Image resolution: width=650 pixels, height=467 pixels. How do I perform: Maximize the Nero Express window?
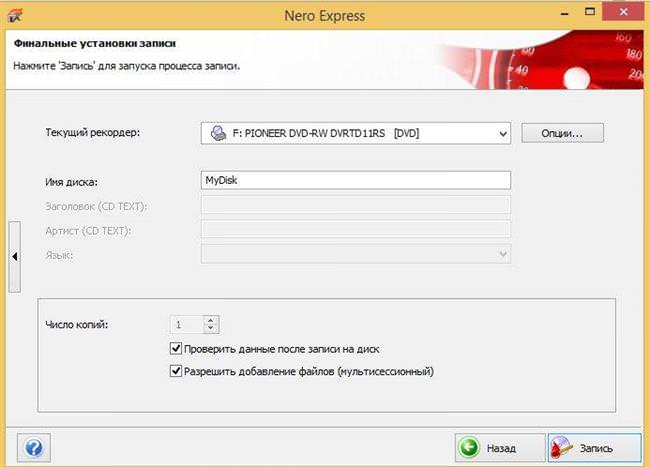[590, 12]
